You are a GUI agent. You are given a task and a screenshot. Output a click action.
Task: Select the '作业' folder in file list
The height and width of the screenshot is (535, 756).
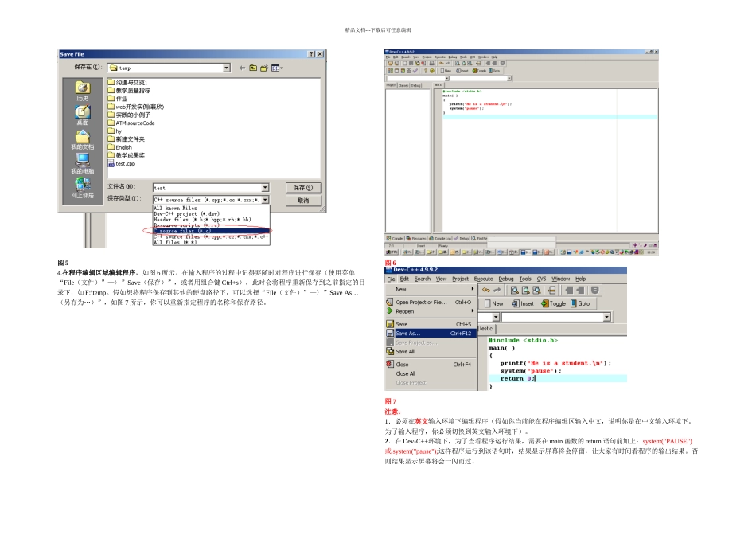[118, 99]
